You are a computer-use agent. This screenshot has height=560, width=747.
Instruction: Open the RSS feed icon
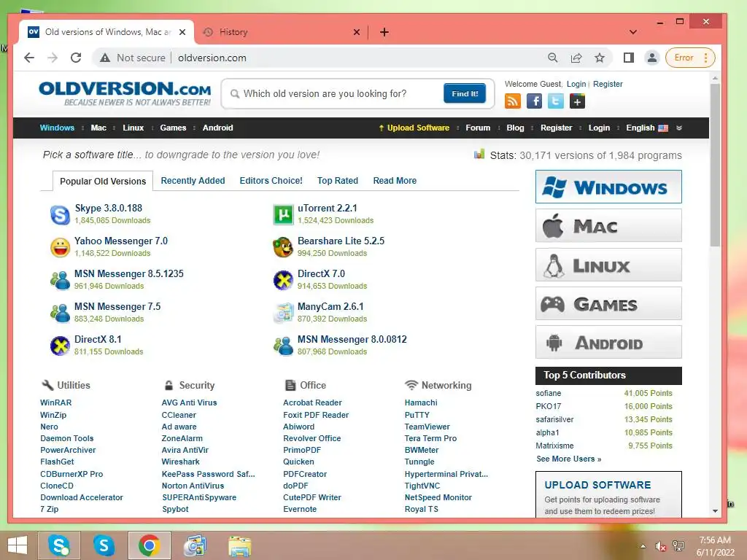(x=513, y=101)
